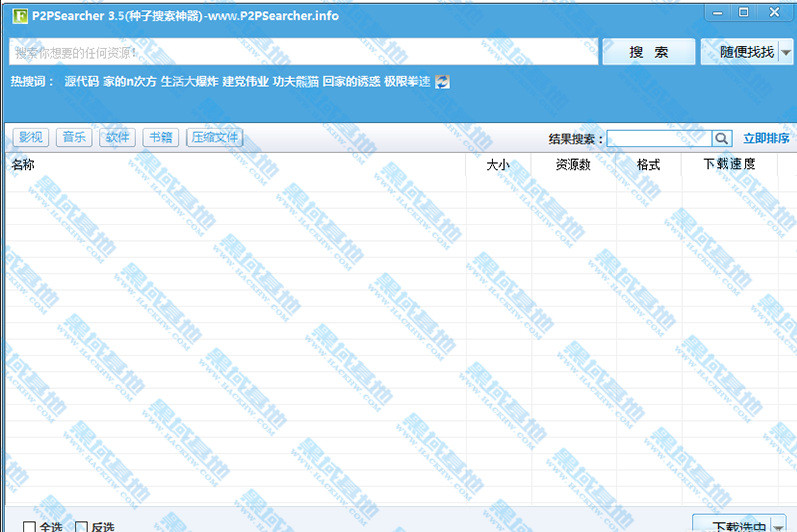Sort by the 大小 column header
Image resolution: width=797 pixels, height=532 pixels.
pos(498,164)
